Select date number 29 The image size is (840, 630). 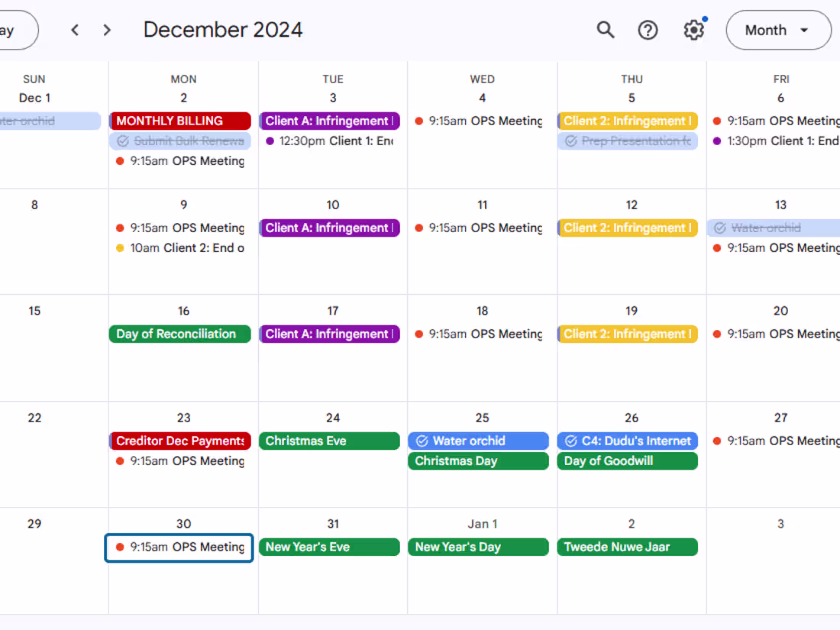(34, 524)
